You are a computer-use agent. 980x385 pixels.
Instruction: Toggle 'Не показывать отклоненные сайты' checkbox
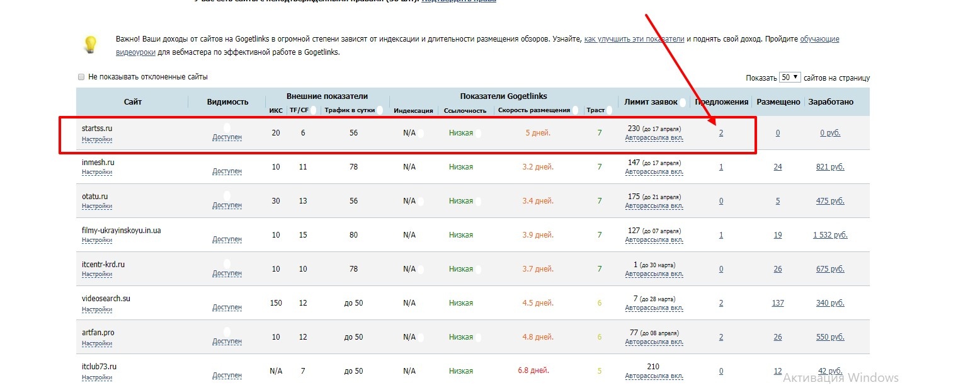[81, 77]
